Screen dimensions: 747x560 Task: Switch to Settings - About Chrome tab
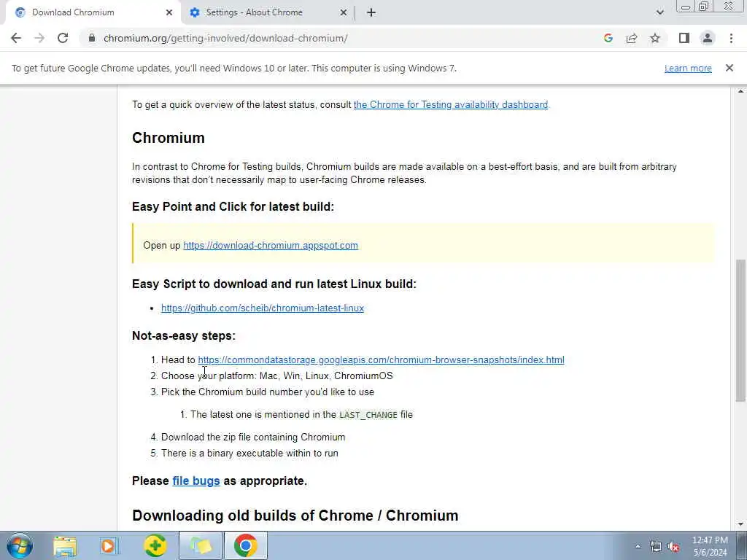[268, 13]
